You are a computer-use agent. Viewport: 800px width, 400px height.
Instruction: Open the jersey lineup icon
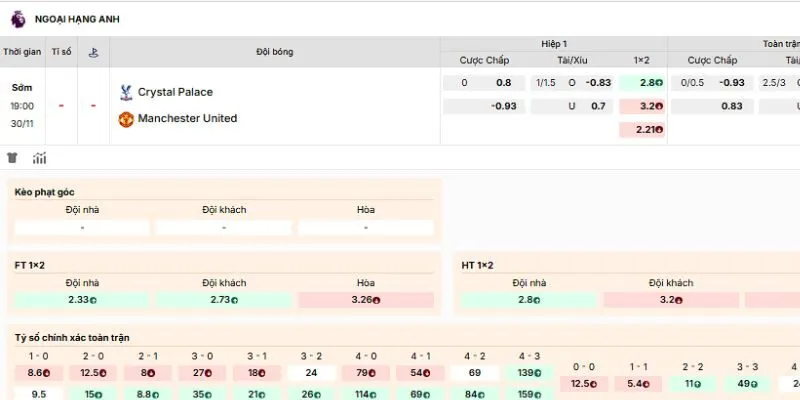click(13, 157)
